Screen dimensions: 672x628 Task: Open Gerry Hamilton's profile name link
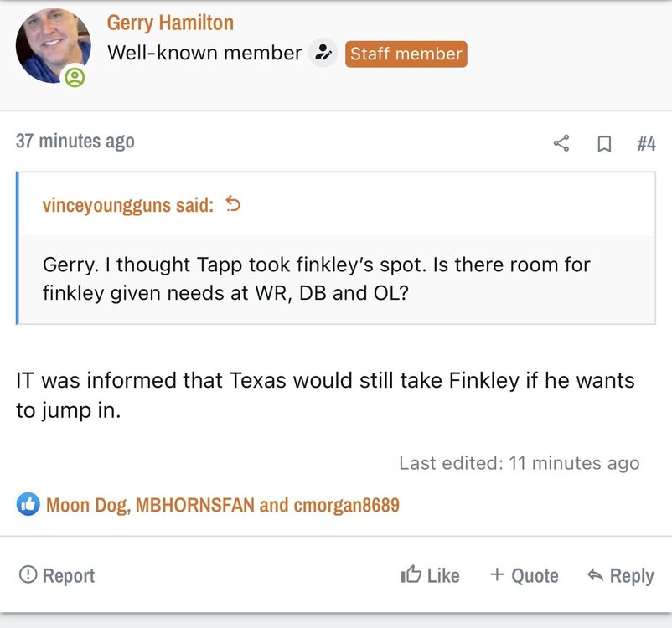pyautogui.click(x=170, y=23)
